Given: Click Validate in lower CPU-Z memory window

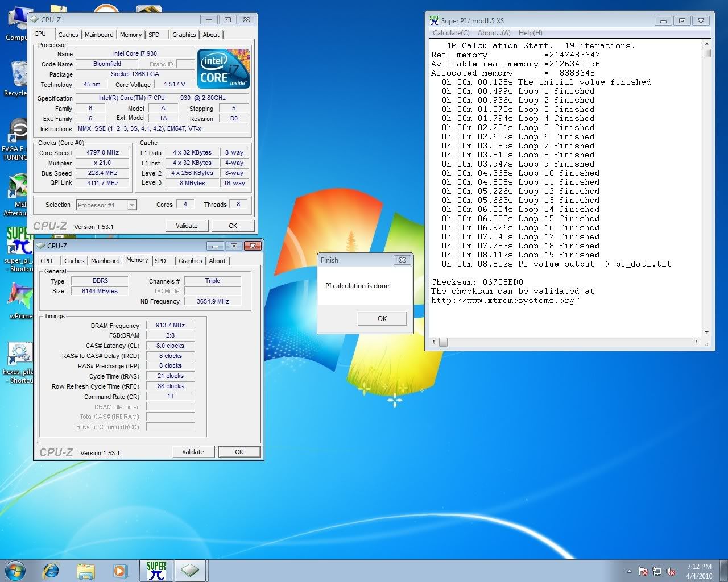Looking at the screenshot, I should click(x=193, y=452).
